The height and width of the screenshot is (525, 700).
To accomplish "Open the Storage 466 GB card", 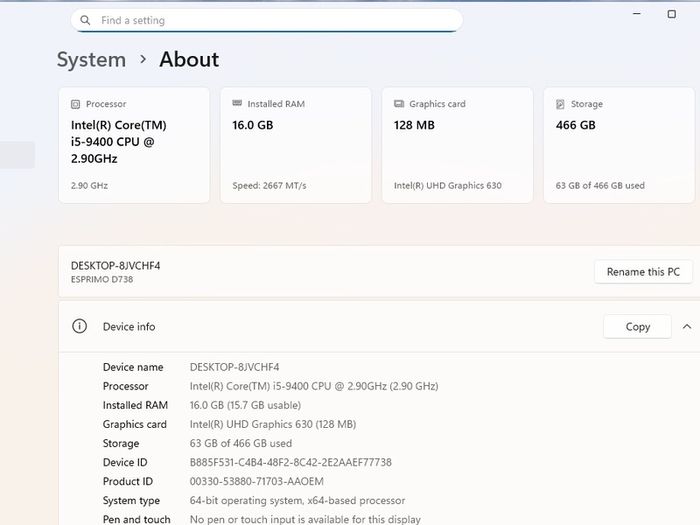I will pyautogui.click(x=619, y=145).
